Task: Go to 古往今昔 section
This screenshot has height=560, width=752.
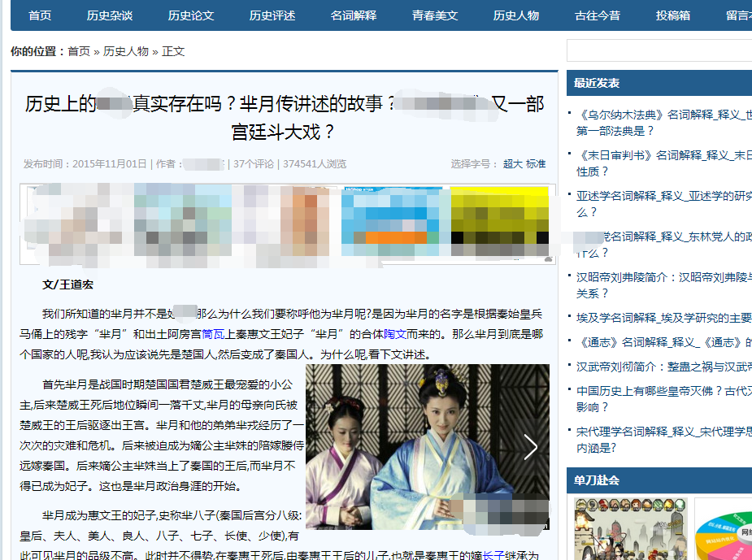Action: [x=597, y=15]
